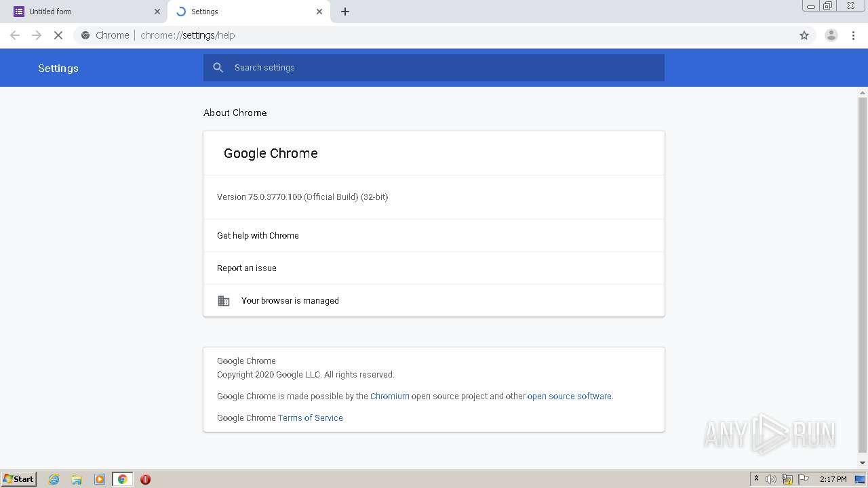
Task: Open the Chromium project link
Action: (390, 396)
